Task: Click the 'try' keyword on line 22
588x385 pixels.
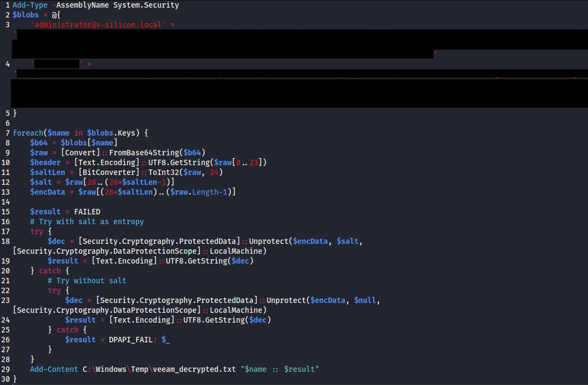Action: (x=54, y=290)
